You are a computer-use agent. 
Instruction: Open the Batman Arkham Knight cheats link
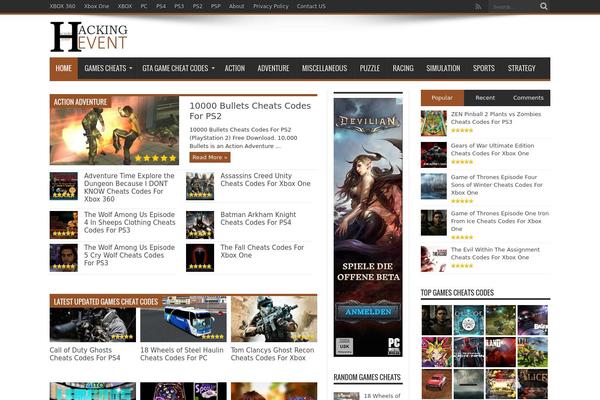[x=258, y=219]
